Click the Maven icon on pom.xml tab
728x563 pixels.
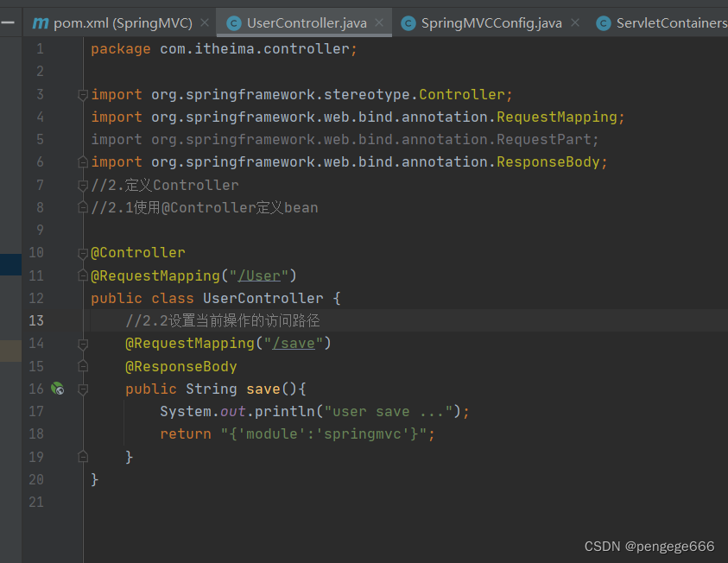pyautogui.click(x=41, y=22)
